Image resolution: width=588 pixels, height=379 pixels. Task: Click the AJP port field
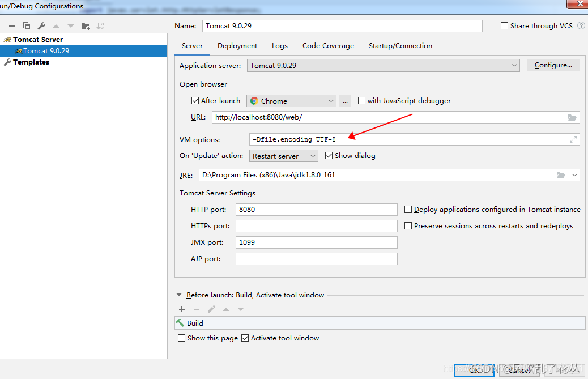(317, 259)
